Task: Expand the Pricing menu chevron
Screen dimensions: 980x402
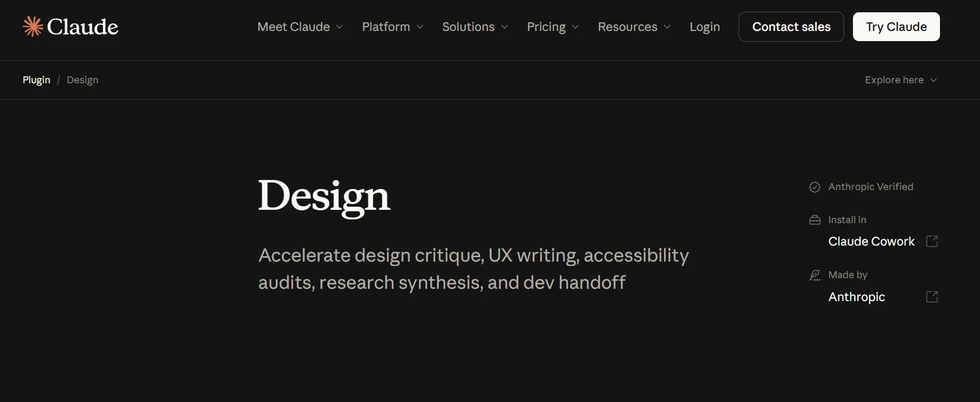Action: (575, 27)
